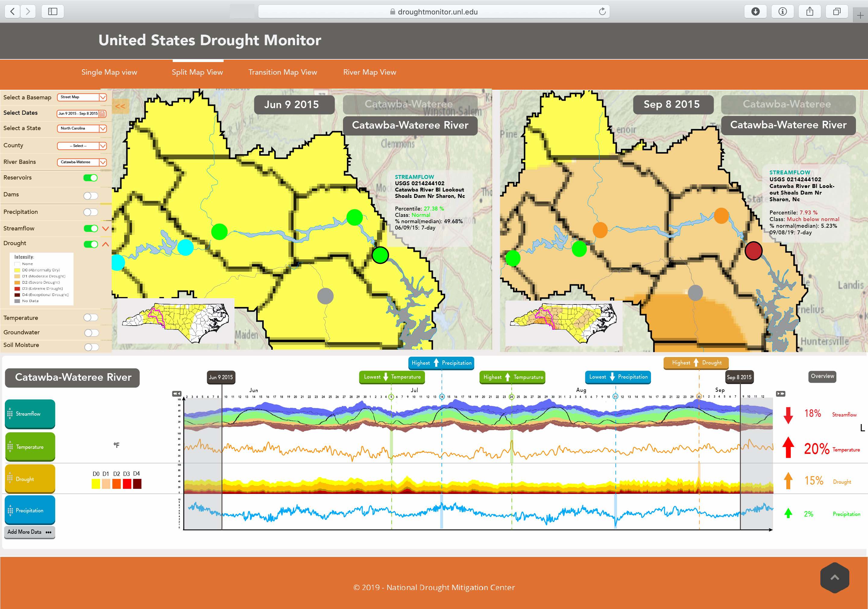Toggle the Safari sidebar icon
868x609 pixels.
(52, 11)
